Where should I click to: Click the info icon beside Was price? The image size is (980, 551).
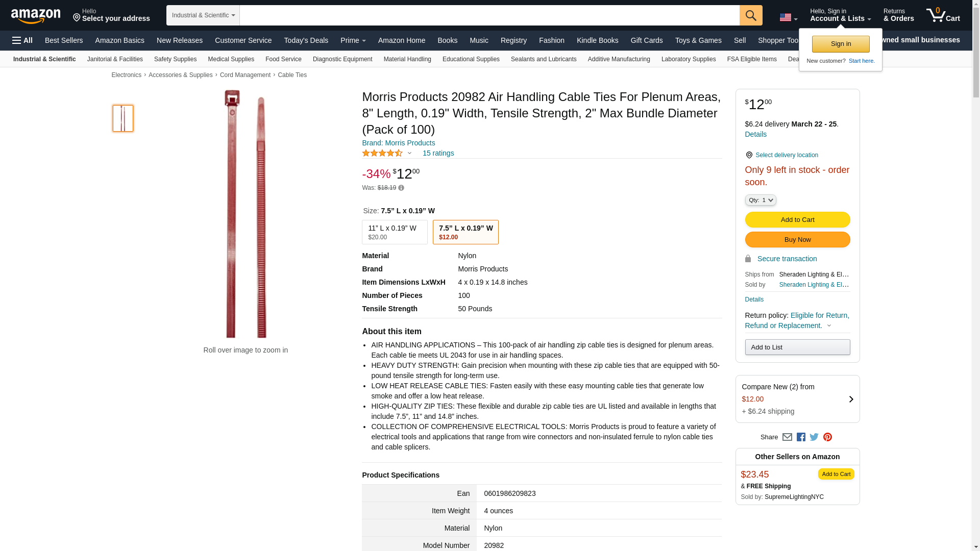(x=401, y=188)
